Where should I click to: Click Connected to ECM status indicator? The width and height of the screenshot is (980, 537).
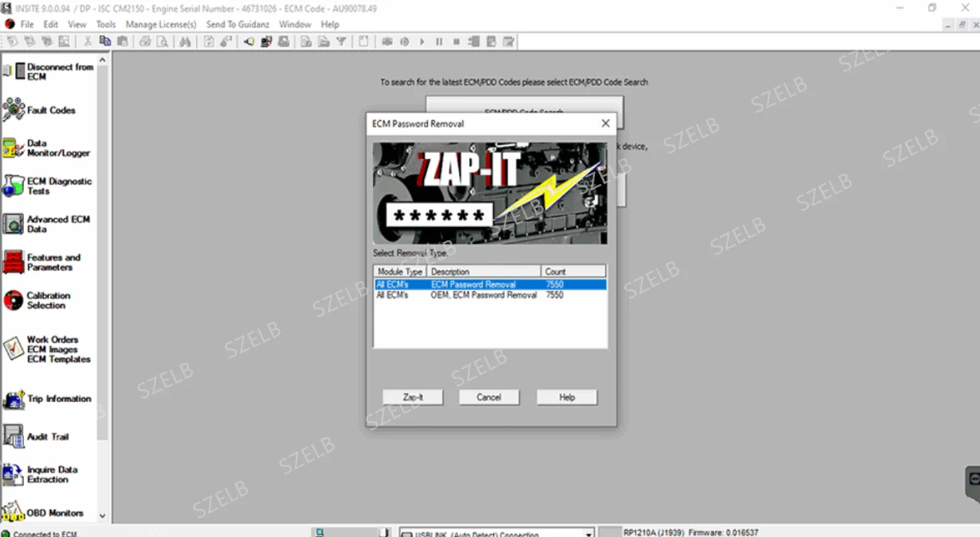[40, 534]
